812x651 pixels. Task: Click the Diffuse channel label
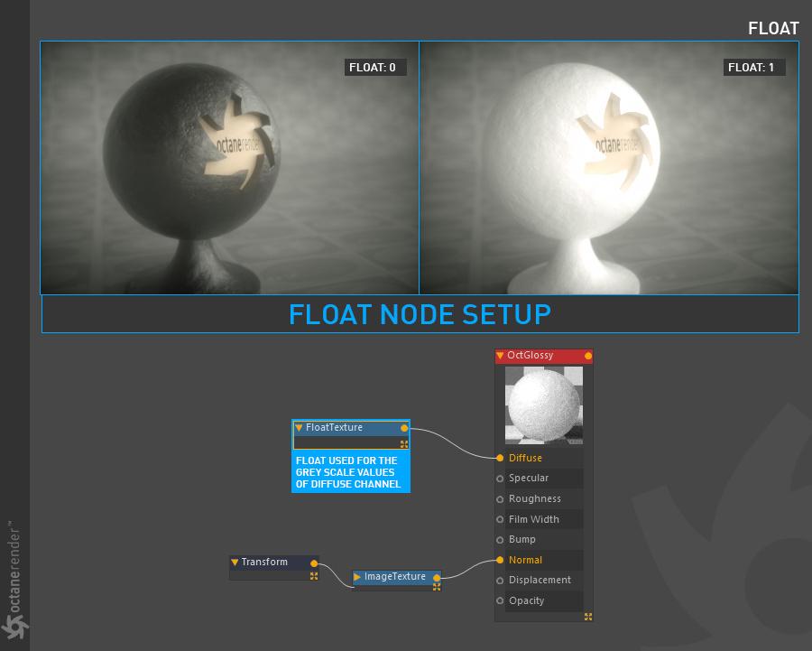click(x=525, y=458)
